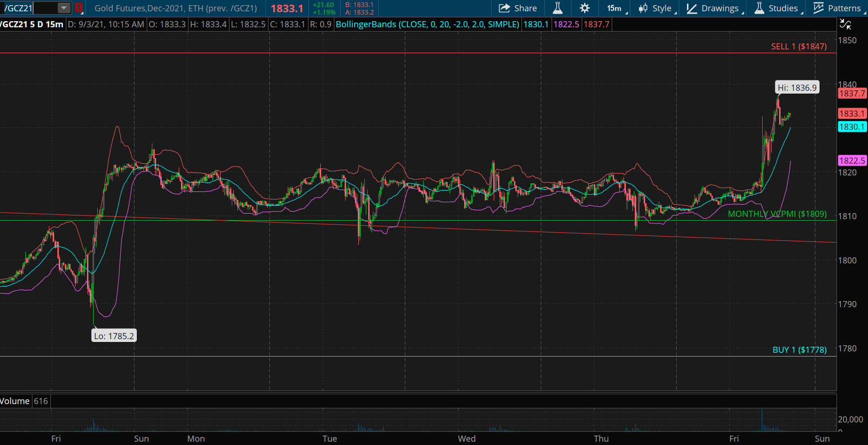The height and width of the screenshot is (445, 868).
Task: Click the A: 1833.2 ask quote
Action: [359, 12]
